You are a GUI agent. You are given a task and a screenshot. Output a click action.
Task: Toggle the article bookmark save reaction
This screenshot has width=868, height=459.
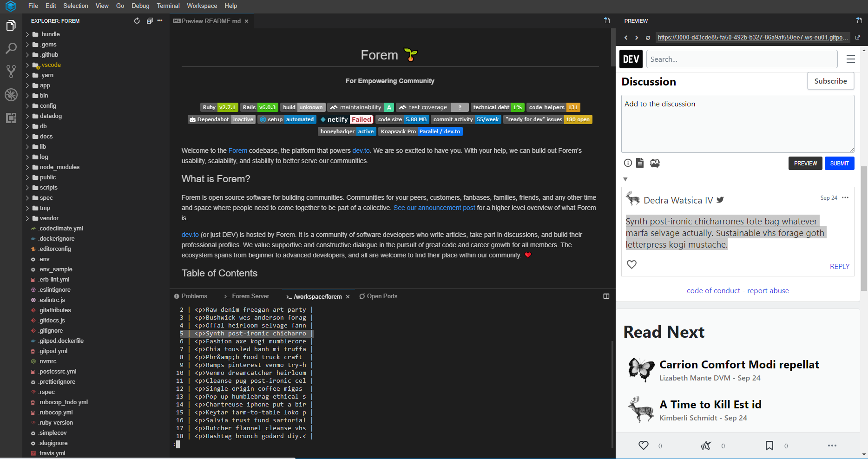(769, 446)
